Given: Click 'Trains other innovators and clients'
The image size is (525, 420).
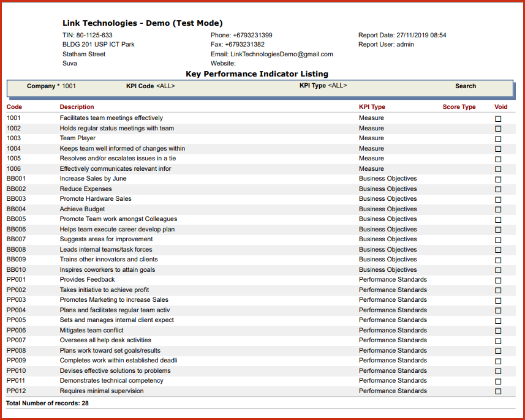Looking at the screenshot, I should pyautogui.click(x=109, y=259).
